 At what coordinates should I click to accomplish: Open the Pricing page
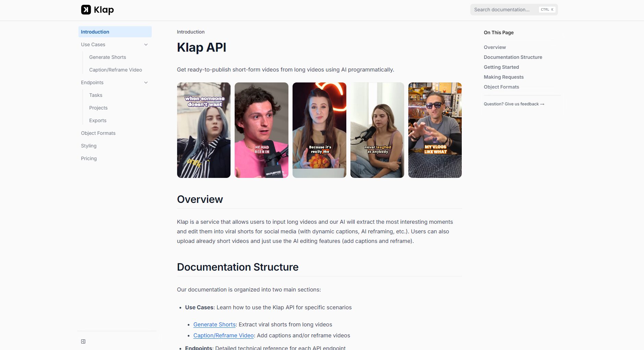pos(89,158)
